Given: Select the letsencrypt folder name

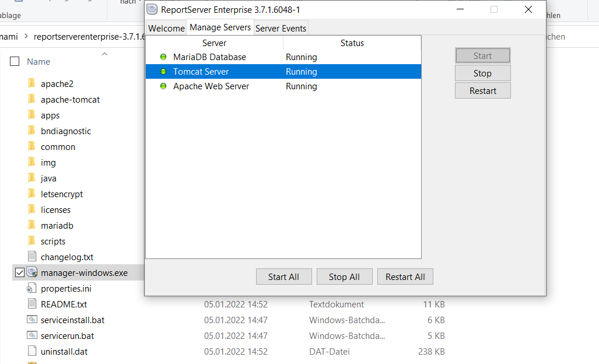Looking at the screenshot, I should point(62,194).
